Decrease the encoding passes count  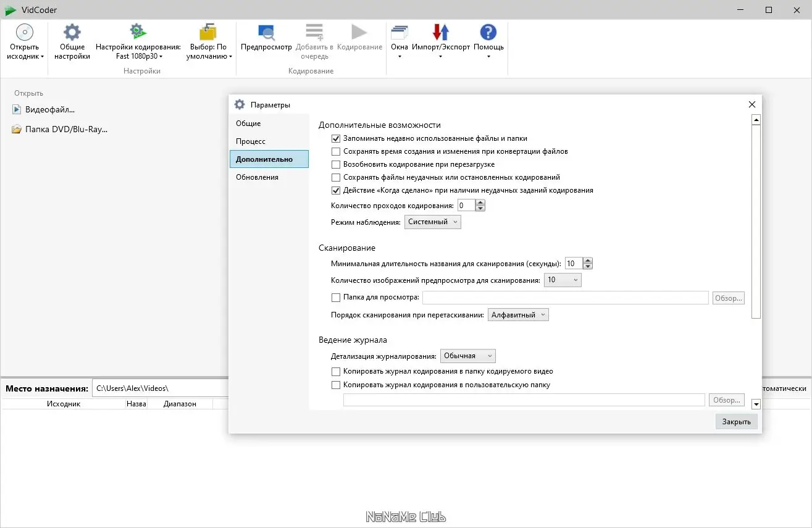coord(480,208)
